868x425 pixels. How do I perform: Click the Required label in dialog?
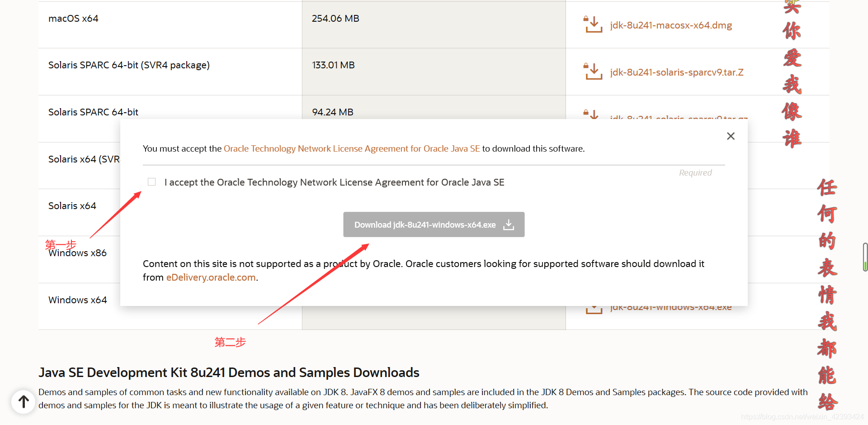coord(695,173)
